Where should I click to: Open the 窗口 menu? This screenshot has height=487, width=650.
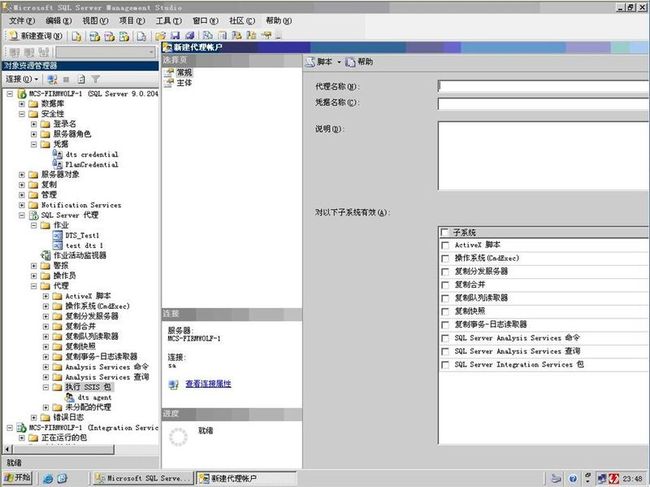(x=205, y=20)
